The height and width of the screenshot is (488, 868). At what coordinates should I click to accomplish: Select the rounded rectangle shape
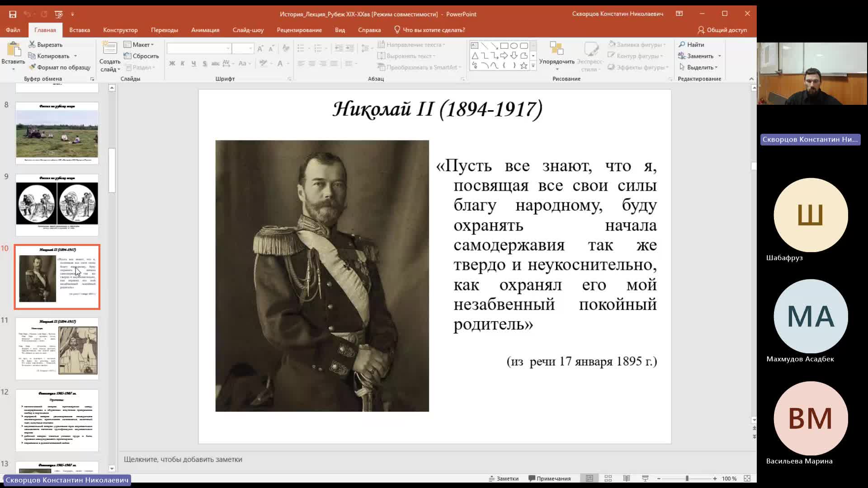(524, 46)
